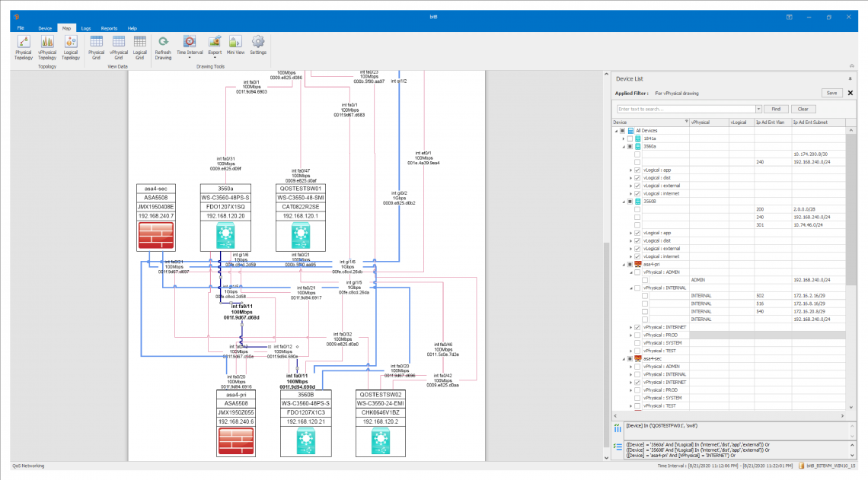Click the All Devices tree icon

tap(630, 131)
